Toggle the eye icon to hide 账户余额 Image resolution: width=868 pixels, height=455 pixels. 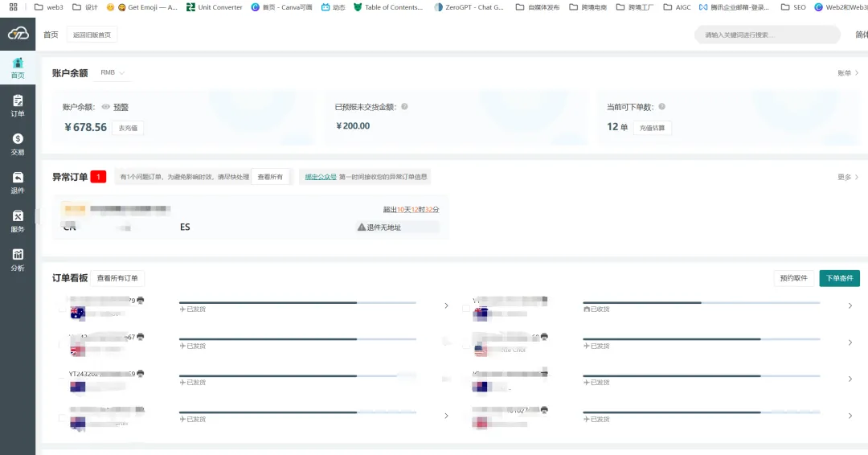tap(105, 106)
